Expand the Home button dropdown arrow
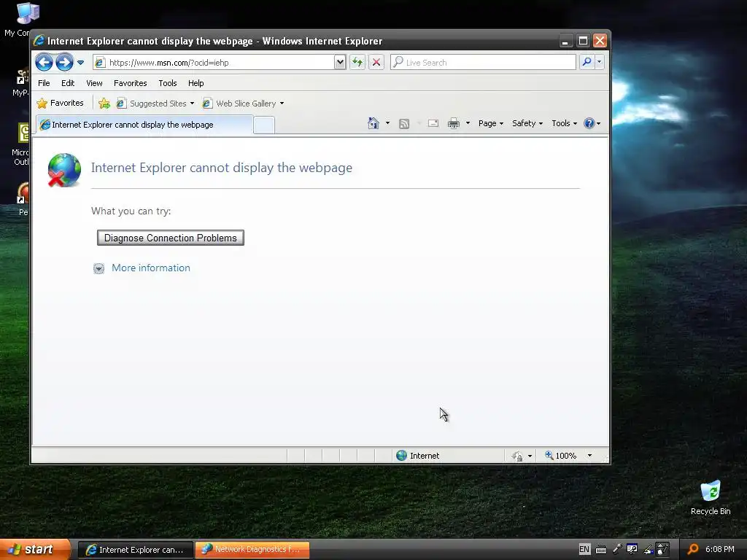Image resolution: width=747 pixels, height=560 pixels. (x=387, y=123)
